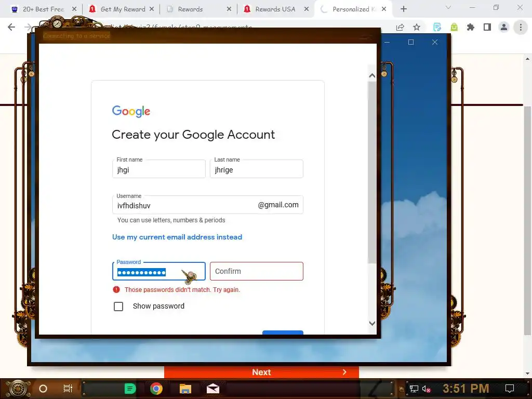The width and height of the screenshot is (532, 399).
Task: Click the browser page's vertical scrollbar
Action: (527, 220)
